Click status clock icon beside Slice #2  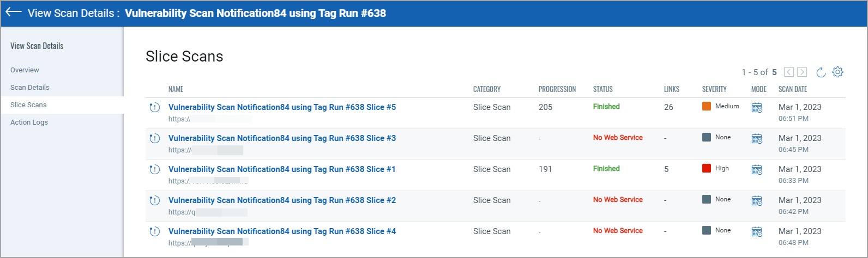coord(155,200)
